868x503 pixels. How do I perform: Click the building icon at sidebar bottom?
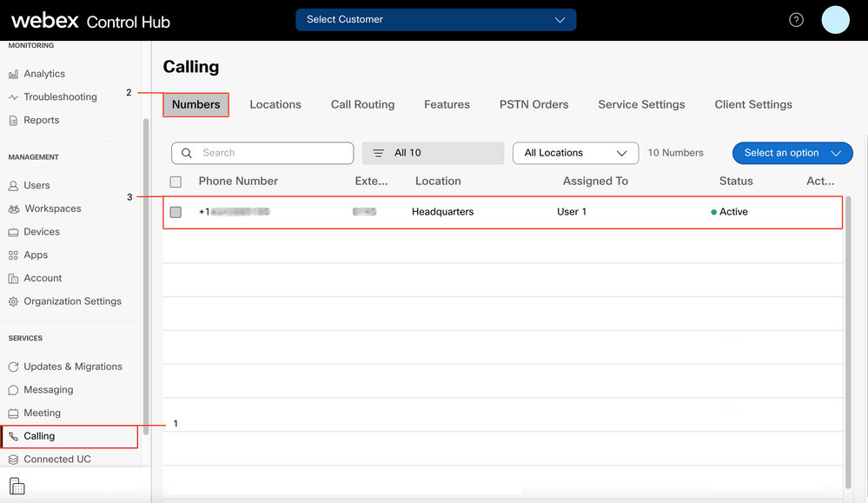click(x=17, y=486)
